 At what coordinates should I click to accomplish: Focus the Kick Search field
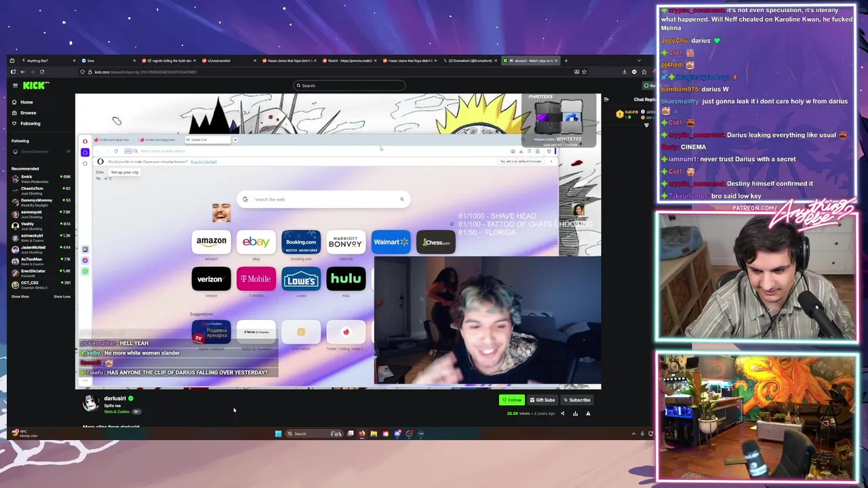pyautogui.click(x=349, y=85)
